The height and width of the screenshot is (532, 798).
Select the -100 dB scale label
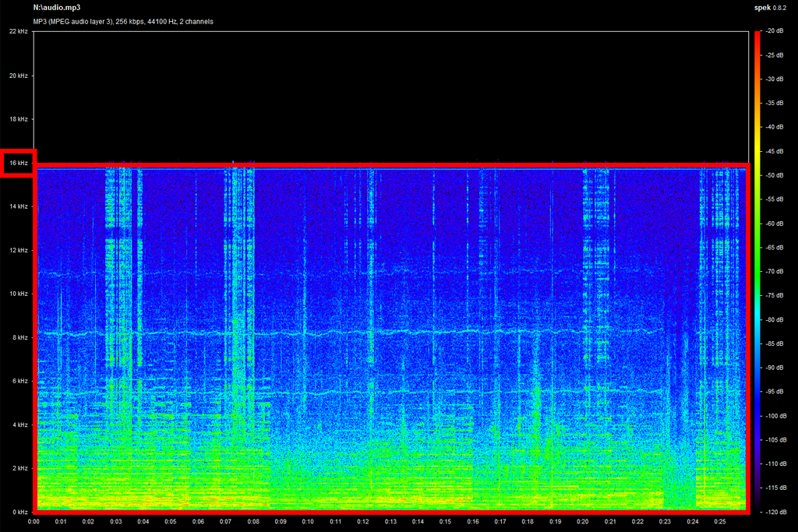(775, 415)
